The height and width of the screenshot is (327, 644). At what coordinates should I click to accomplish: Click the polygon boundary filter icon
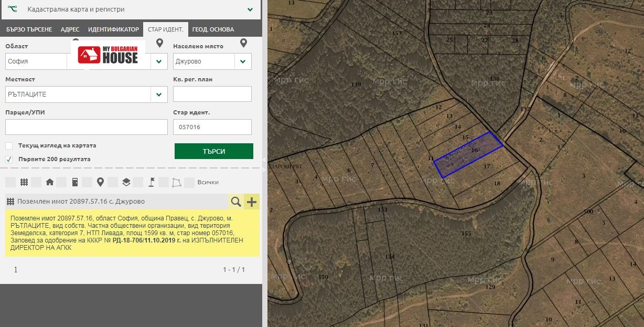pos(177,182)
